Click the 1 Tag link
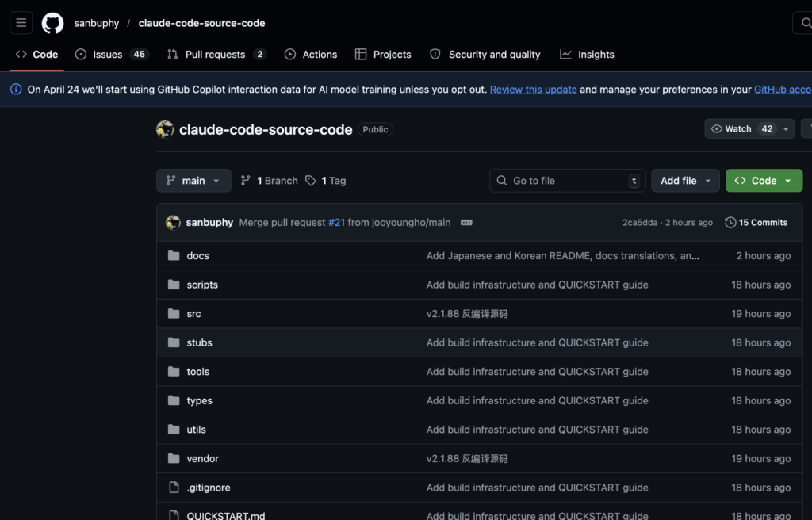Image resolution: width=812 pixels, height=520 pixels. [326, 180]
